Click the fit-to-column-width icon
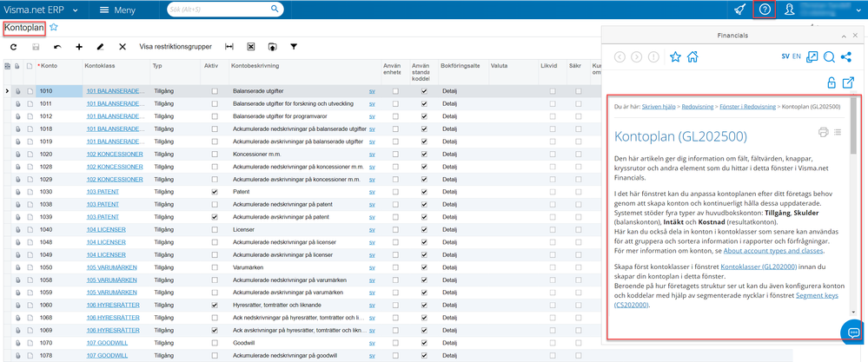Screen dimensions: 868x362 [229, 47]
